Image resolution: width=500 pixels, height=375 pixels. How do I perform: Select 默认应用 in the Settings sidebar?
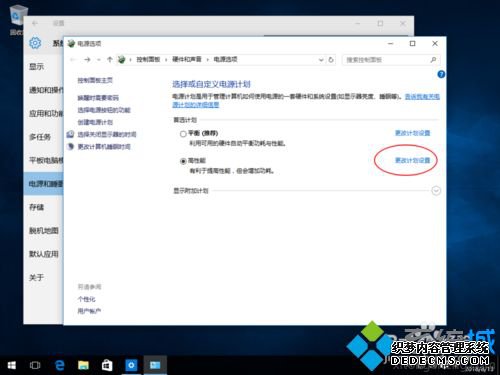click(44, 254)
